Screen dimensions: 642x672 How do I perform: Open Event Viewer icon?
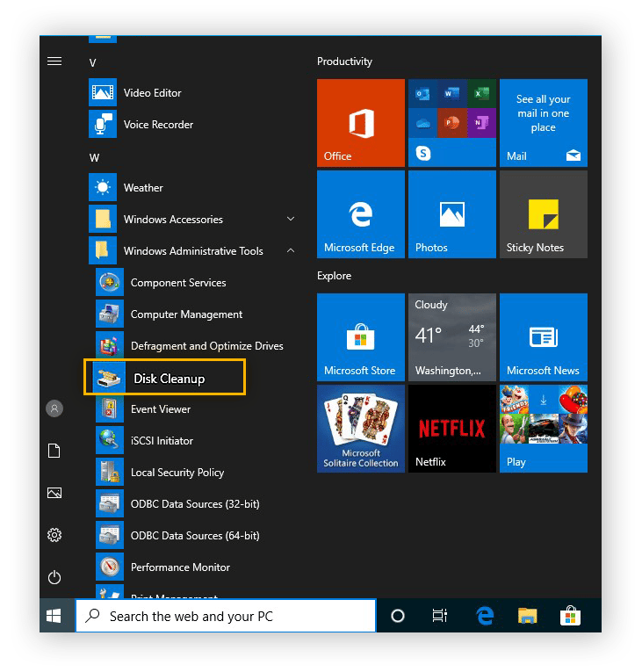pos(109,408)
